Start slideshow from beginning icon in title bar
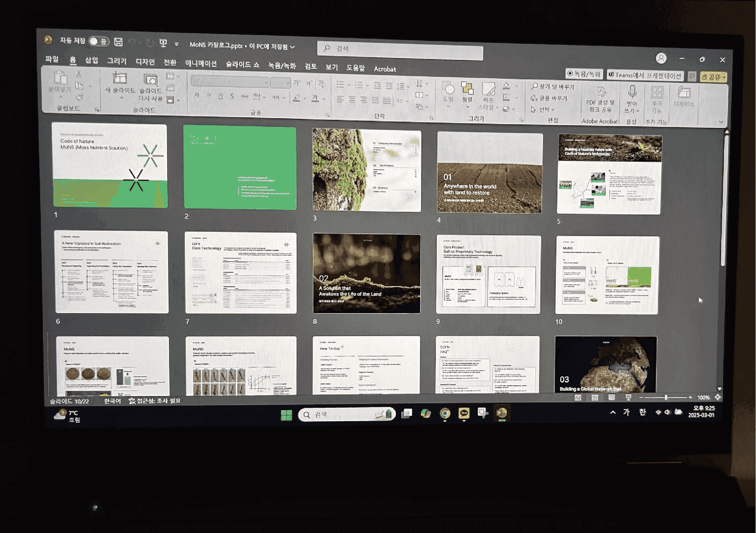756x533 pixels. click(x=163, y=43)
